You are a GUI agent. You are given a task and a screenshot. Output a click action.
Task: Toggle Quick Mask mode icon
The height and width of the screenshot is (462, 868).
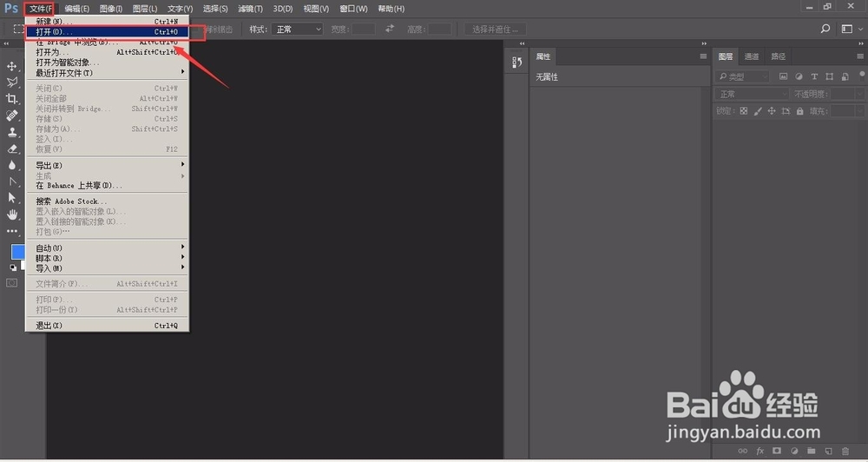coord(11,283)
